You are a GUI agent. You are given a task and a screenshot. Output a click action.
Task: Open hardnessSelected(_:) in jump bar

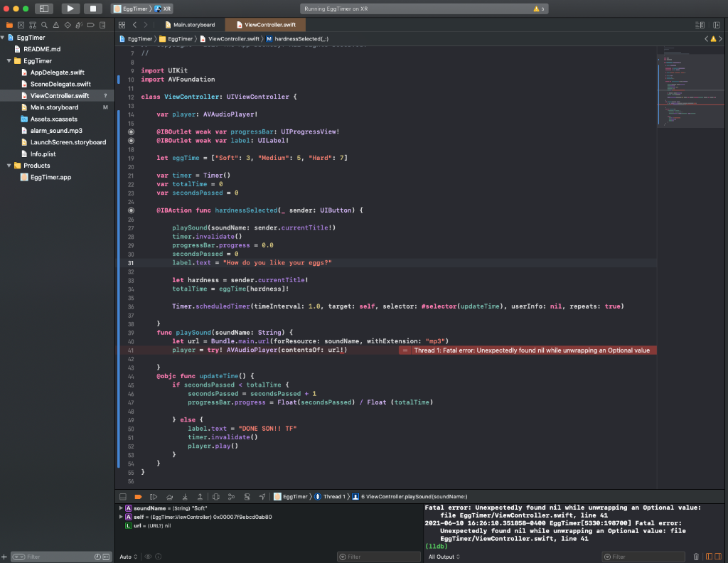tap(297, 39)
